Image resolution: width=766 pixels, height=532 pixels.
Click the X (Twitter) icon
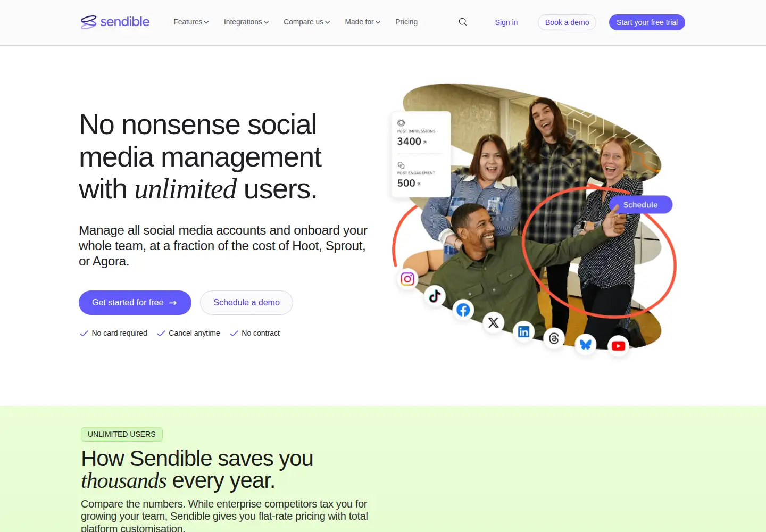click(494, 322)
